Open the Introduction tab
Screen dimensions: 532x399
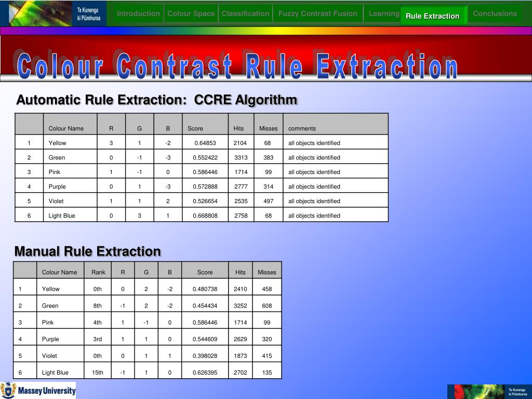click(138, 14)
